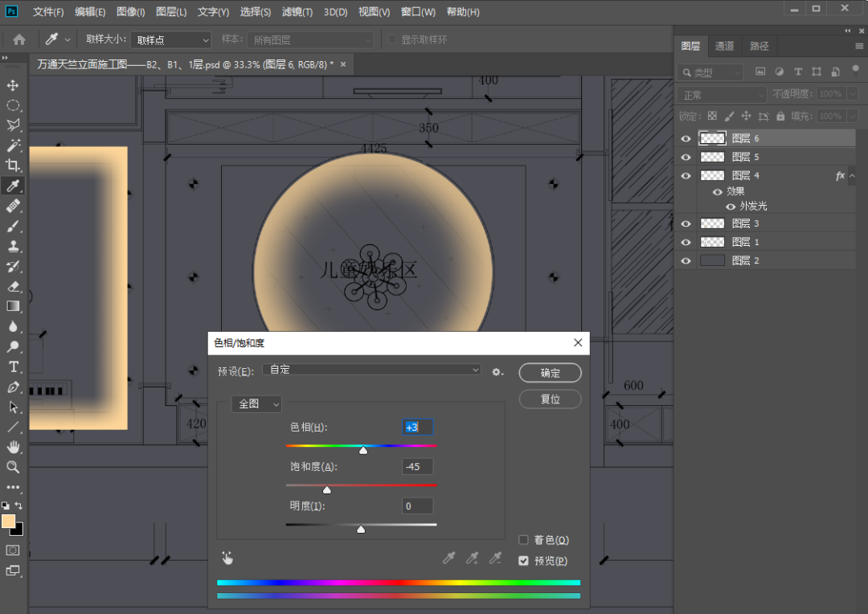This screenshot has width=868, height=614.
Task: Open the Layers panel menu
Action: coord(859,46)
